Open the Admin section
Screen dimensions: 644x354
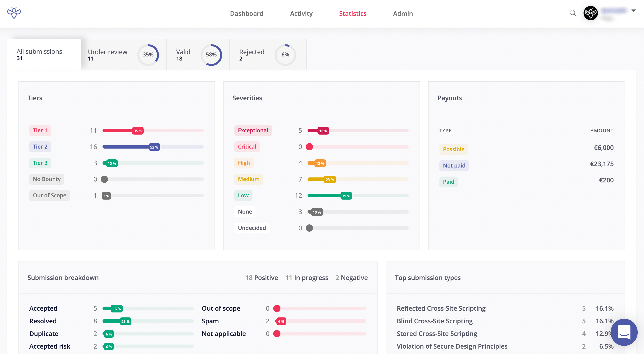click(403, 14)
